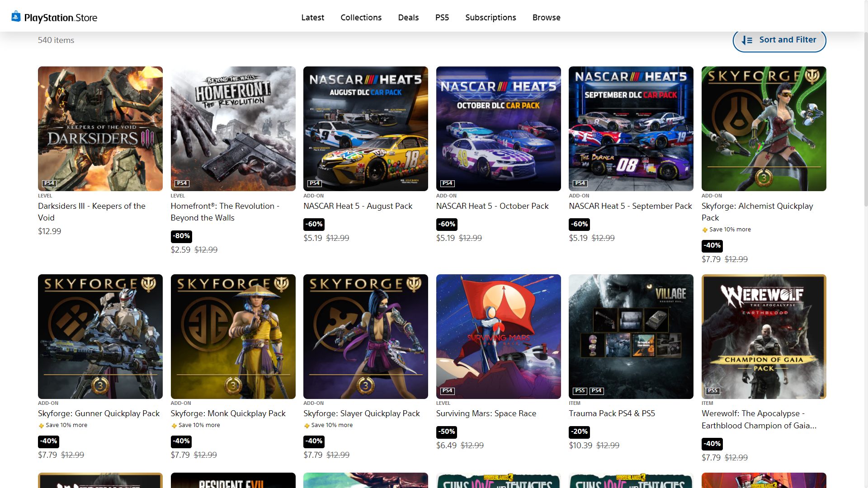The height and width of the screenshot is (488, 868).
Task: Open Werewolf Champion of Gaia Pack thumbnail
Action: pos(764,337)
